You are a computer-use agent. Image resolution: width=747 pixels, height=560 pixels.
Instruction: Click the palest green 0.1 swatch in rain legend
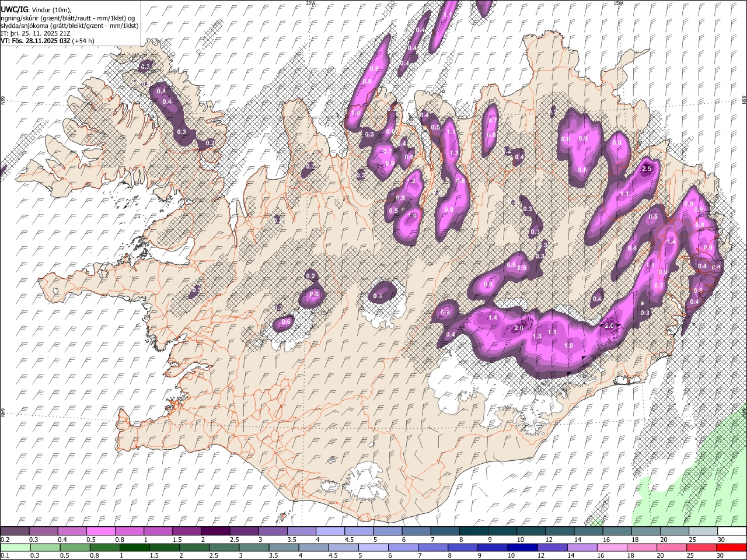pyautogui.click(x=15, y=547)
